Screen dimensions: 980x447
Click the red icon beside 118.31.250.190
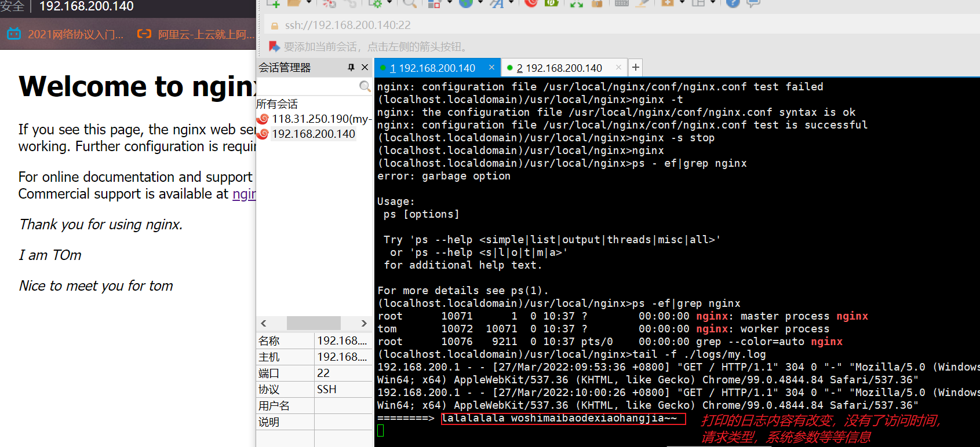[263, 119]
